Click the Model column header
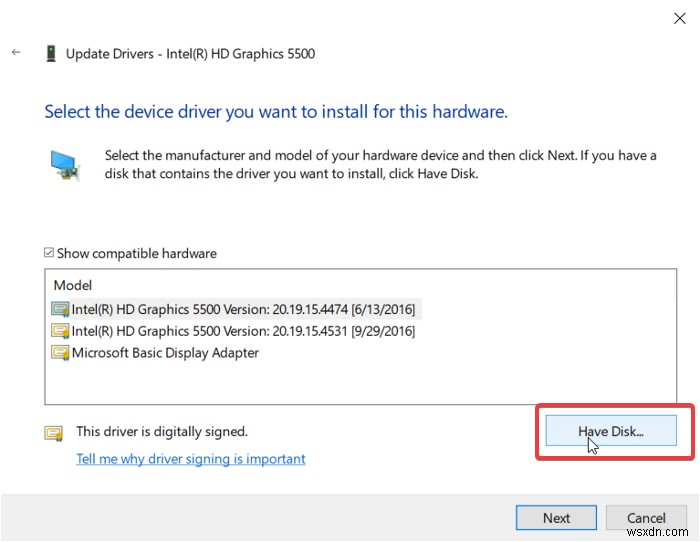Viewport: 700px width, 542px height. [74, 286]
